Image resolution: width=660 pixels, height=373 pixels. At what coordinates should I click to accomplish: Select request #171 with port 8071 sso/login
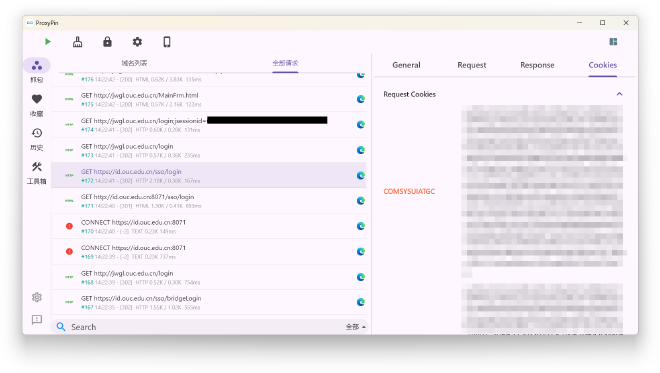coord(209,201)
